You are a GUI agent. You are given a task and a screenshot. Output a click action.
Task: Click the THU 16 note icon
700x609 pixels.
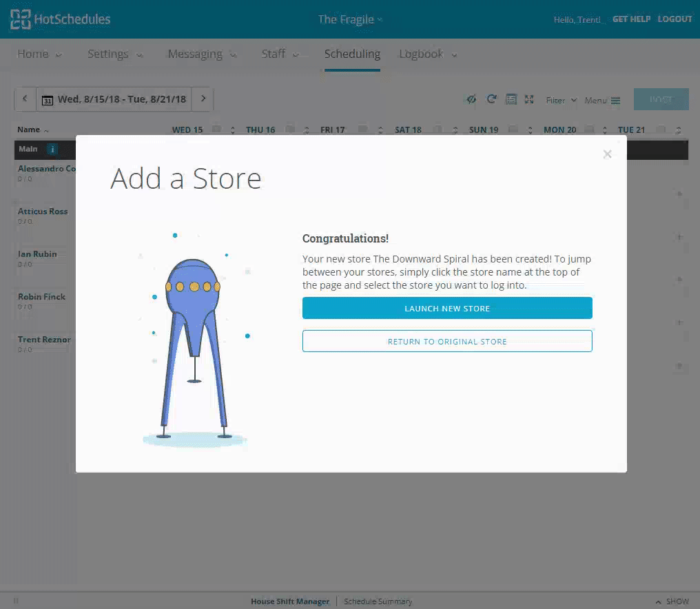click(290, 130)
